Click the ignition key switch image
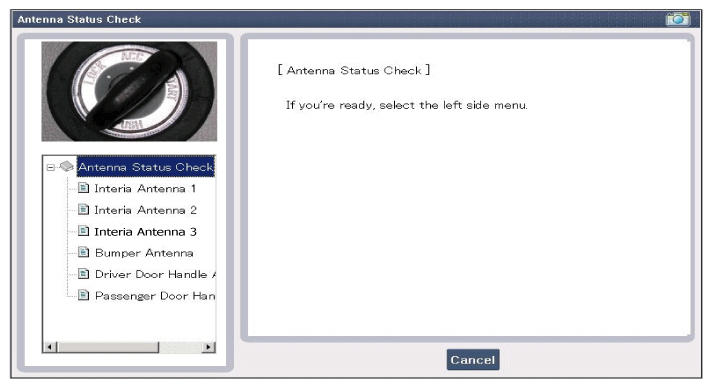This screenshot has width=712, height=388. pyautogui.click(x=129, y=91)
